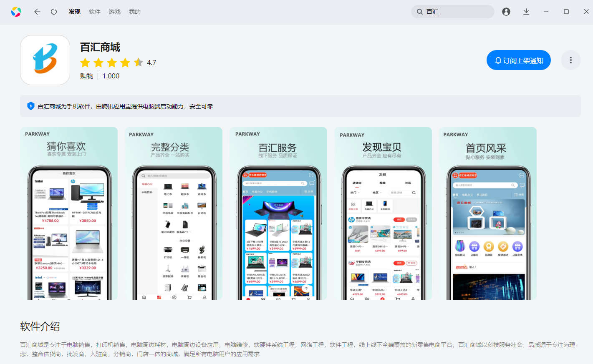This screenshot has height=364, width=593.
Task: Open the three-dot more options menu
Action: pos(570,60)
